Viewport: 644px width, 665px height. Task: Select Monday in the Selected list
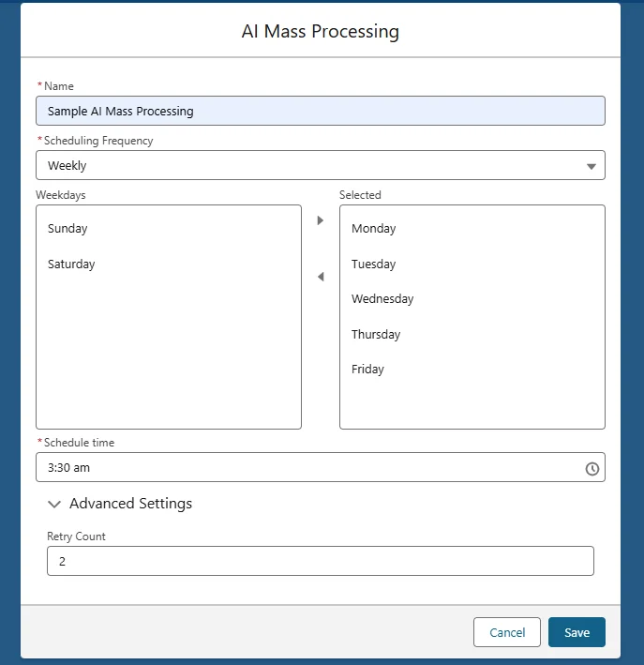point(374,229)
